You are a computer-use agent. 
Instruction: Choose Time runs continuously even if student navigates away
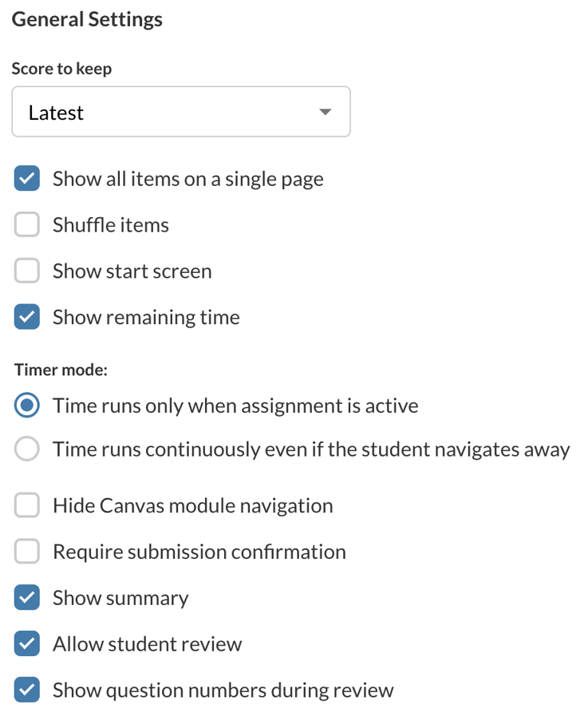[x=26, y=449]
